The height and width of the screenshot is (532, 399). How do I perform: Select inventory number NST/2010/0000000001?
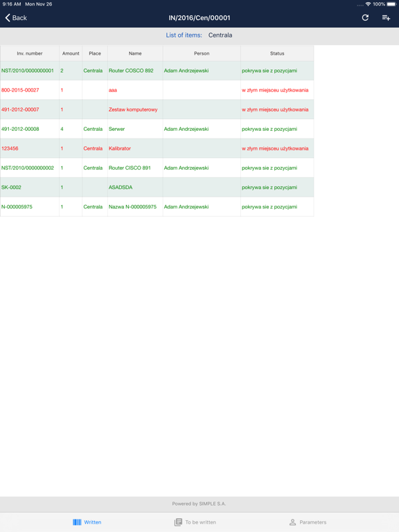[x=28, y=71]
